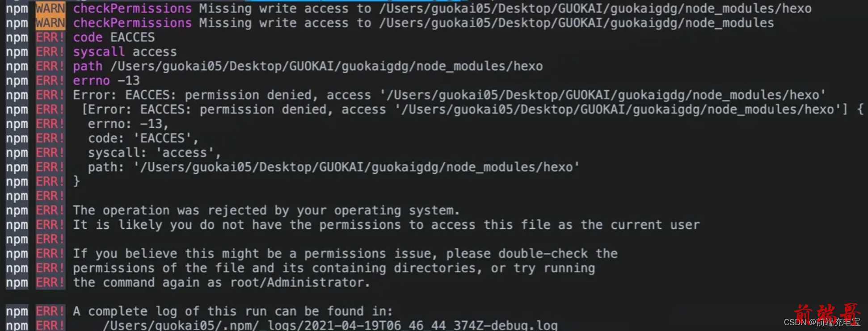Viewport: 868px width, 331px height.
Task: Click the first orange WARN badge
Action: pyautogui.click(x=51, y=8)
